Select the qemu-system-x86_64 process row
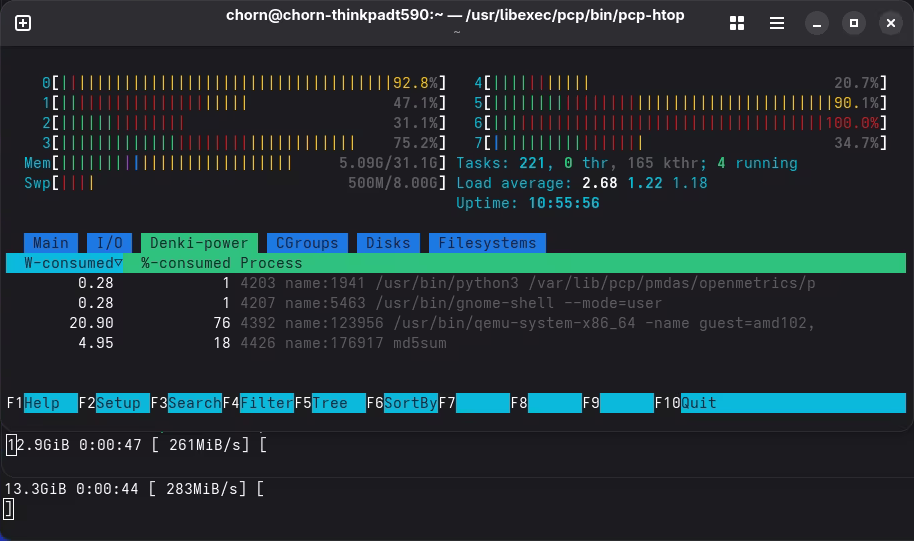Screen dimensions: 914x541 coord(456,323)
